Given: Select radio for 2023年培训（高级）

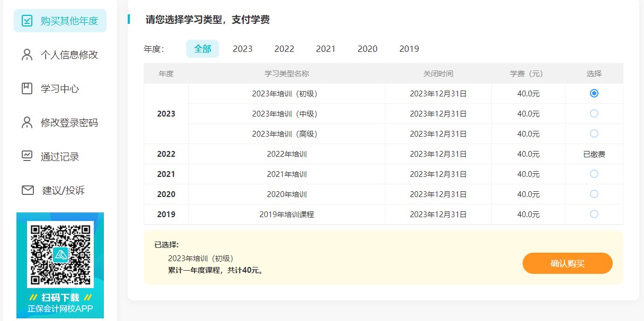Looking at the screenshot, I should (594, 133).
